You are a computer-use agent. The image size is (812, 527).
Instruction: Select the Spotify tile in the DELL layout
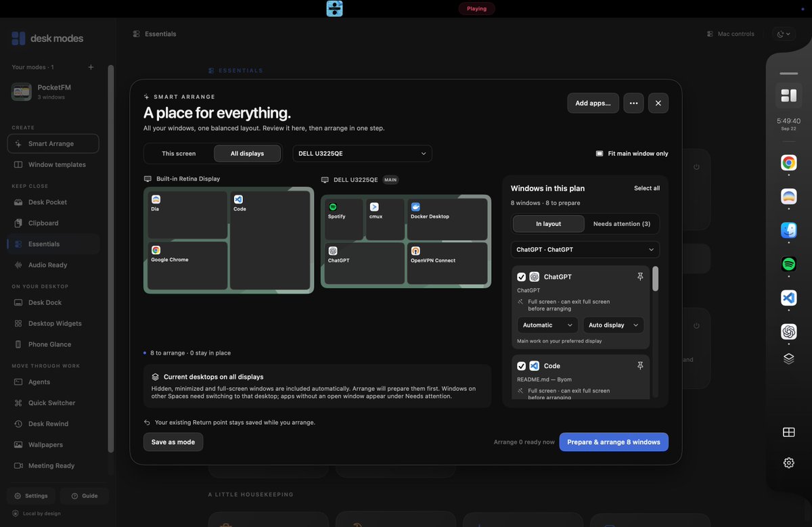coord(344,219)
